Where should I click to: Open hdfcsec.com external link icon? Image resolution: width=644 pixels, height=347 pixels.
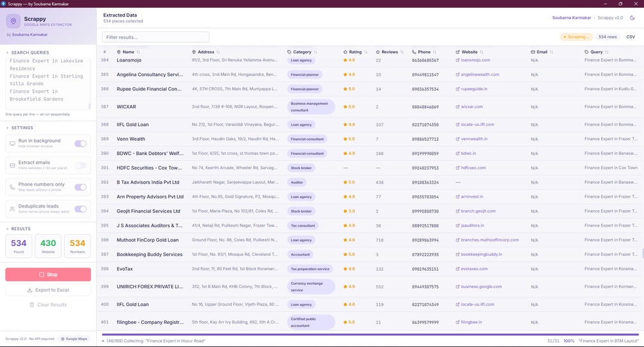click(x=458, y=168)
